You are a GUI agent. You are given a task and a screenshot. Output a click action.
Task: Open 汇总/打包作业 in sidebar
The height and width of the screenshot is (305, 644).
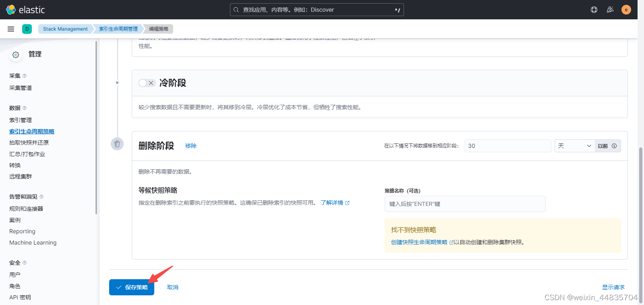click(27, 154)
